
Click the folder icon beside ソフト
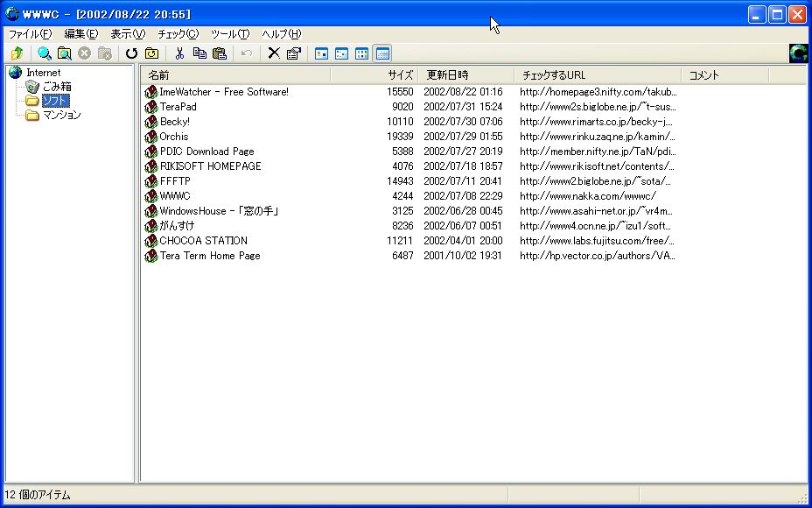pyautogui.click(x=32, y=101)
